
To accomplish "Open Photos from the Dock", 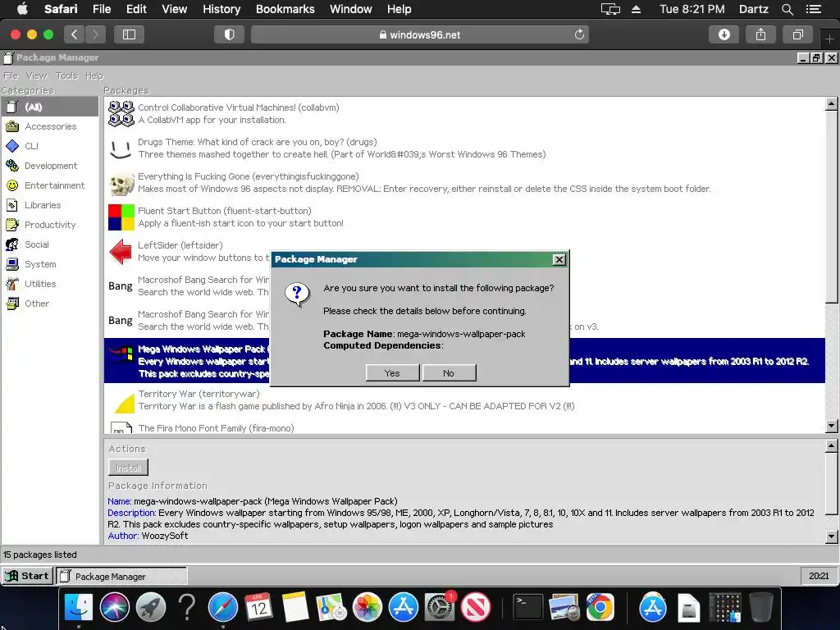I will 367,608.
